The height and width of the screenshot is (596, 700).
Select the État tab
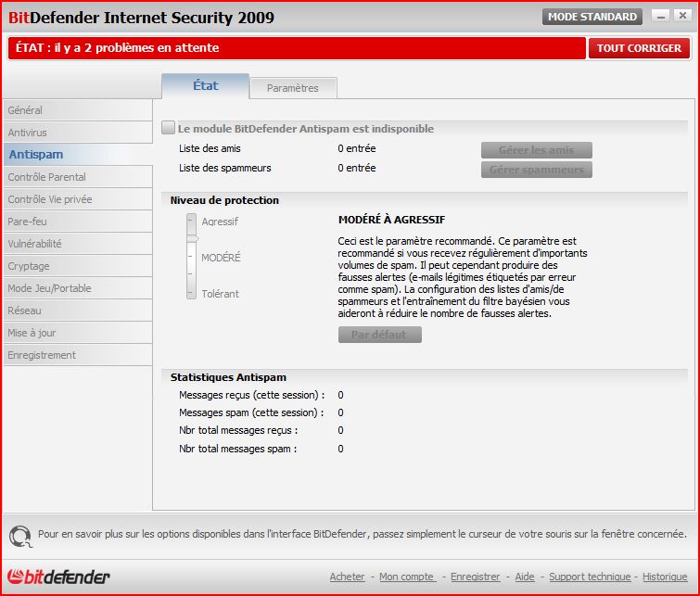coord(205,85)
